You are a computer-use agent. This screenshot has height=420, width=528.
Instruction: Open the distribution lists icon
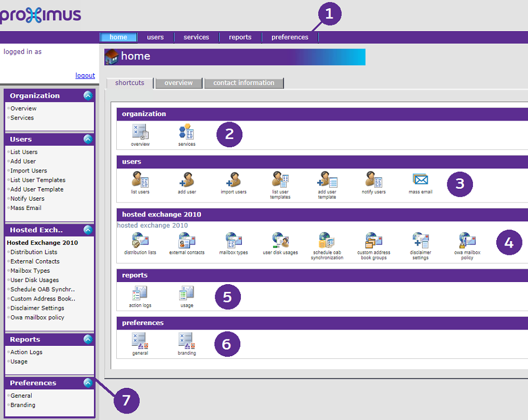pos(140,240)
